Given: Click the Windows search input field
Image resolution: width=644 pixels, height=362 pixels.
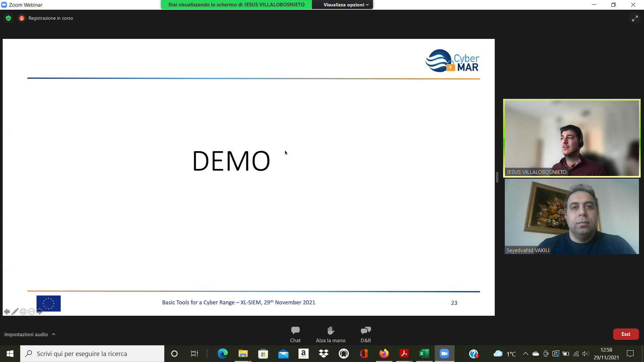Looking at the screenshot, I should 97,354.
